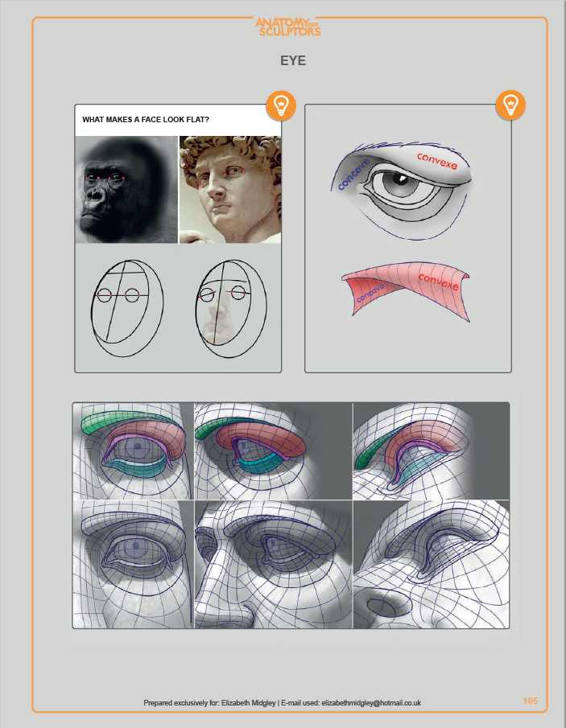Viewport: 566px width, 728px height.
Task: Select the gorilla face photo
Action: tap(126, 189)
